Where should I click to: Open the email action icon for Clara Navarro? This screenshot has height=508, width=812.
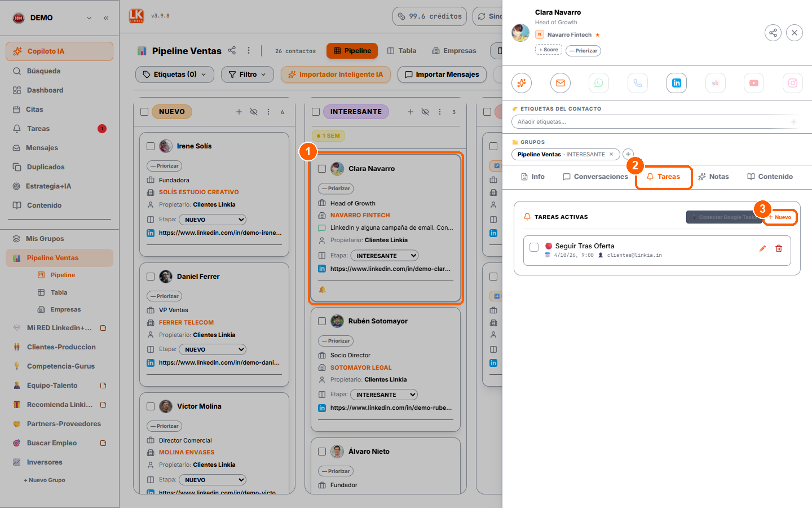pyautogui.click(x=561, y=83)
